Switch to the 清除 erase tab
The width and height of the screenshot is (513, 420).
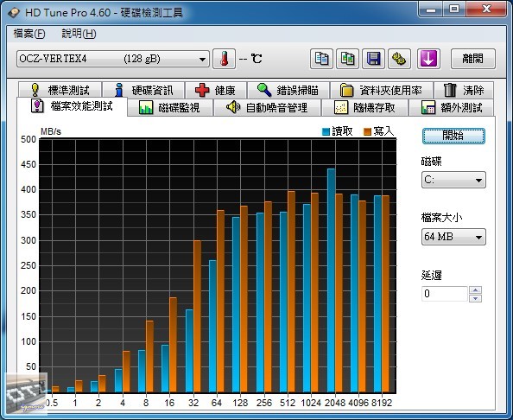(464, 90)
